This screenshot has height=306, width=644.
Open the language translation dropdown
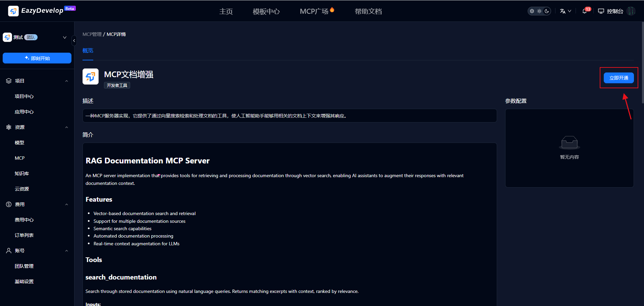coord(565,11)
